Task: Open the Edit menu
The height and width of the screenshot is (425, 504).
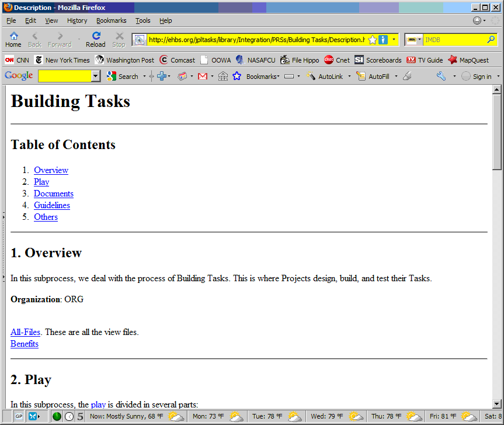Action: [x=30, y=20]
